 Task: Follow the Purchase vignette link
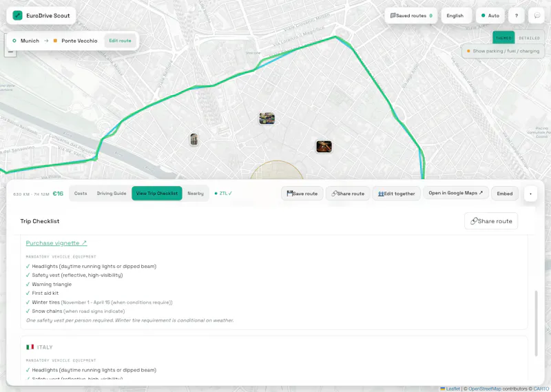point(56,243)
